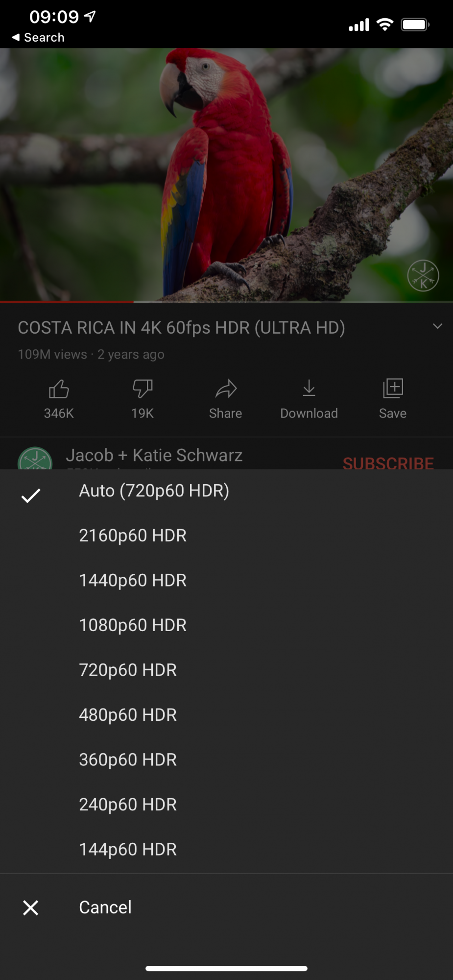
Task: Select 480p60 HDR from quality menu
Action: coord(226,715)
